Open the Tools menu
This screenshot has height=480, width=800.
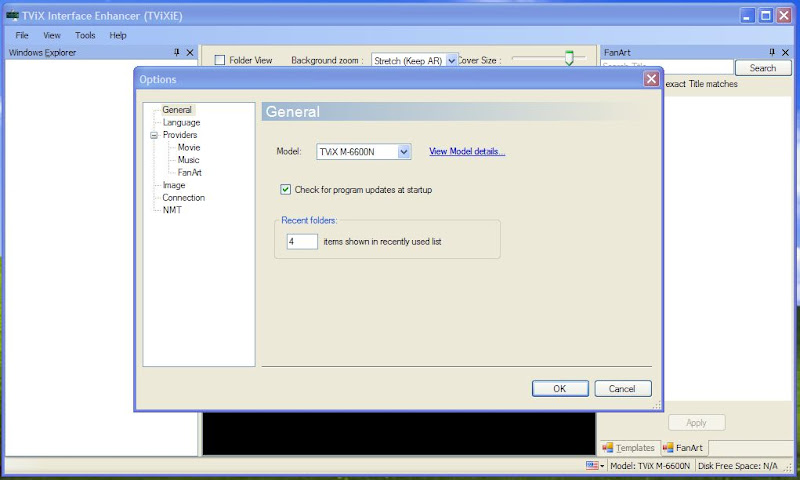coord(85,35)
